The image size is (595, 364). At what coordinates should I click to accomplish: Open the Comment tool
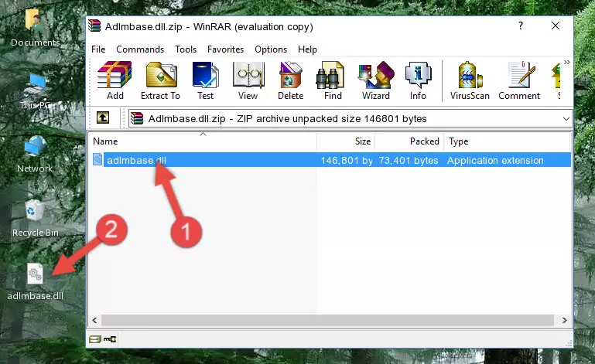[519, 80]
